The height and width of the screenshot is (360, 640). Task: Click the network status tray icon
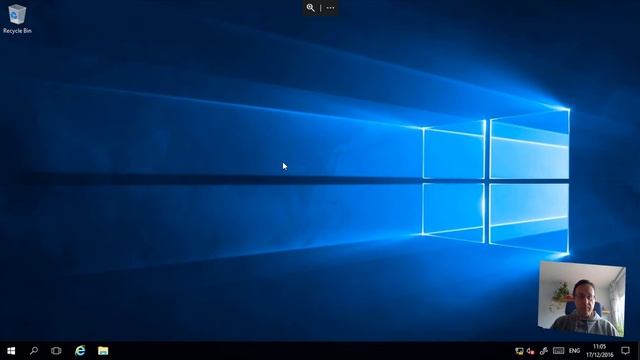[519, 351]
